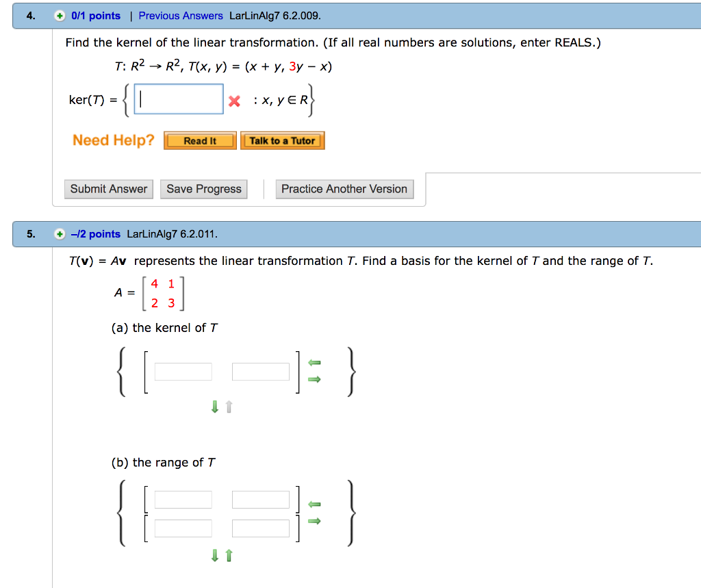The image size is (701, 588).
Task: Click the Practice Another Version button
Action: (x=344, y=189)
